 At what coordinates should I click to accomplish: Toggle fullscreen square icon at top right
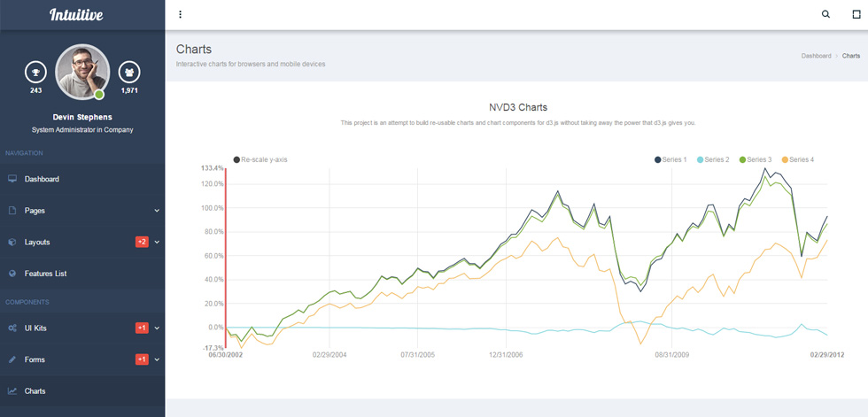pos(856,15)
